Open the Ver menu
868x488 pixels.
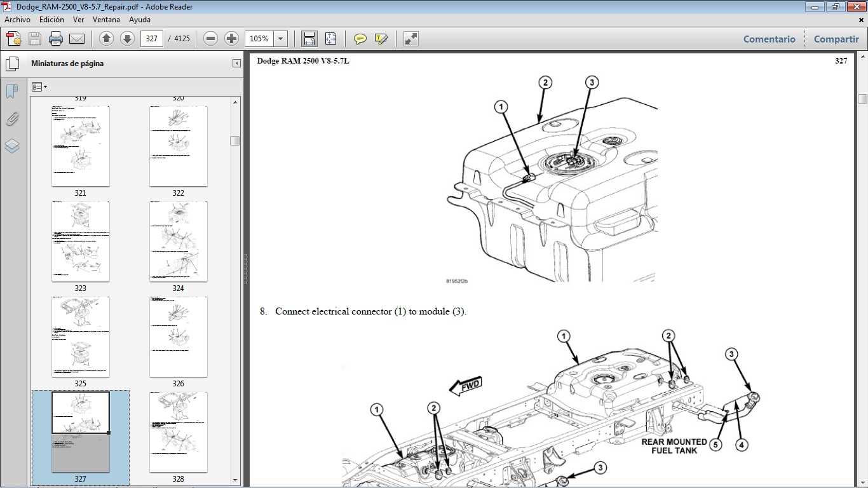click(78, 20)
